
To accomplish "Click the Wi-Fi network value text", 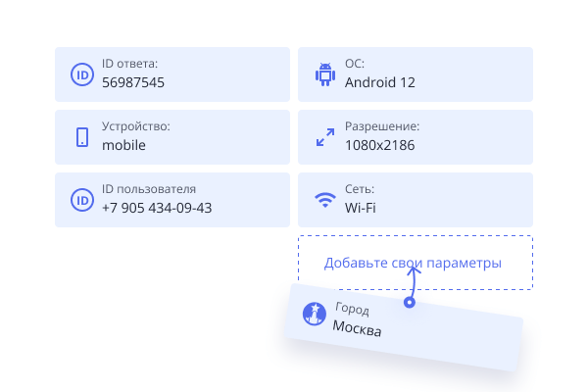I will coord(361,208).
